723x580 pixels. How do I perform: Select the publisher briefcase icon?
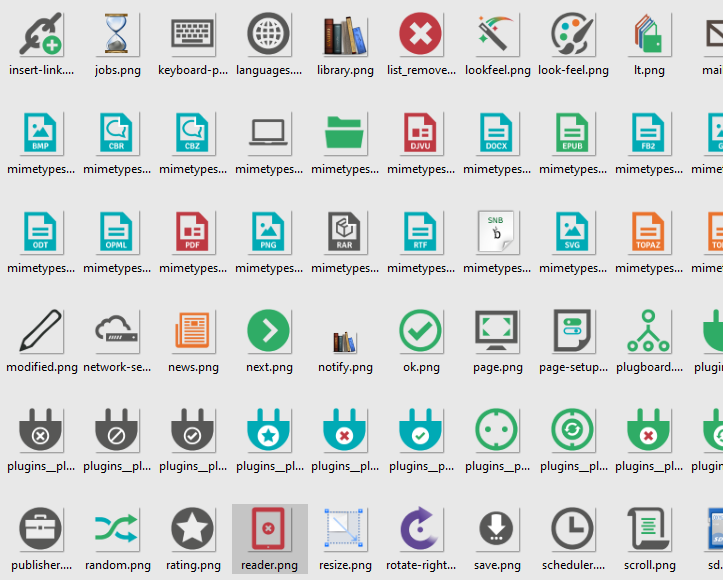tap(40, 529)
